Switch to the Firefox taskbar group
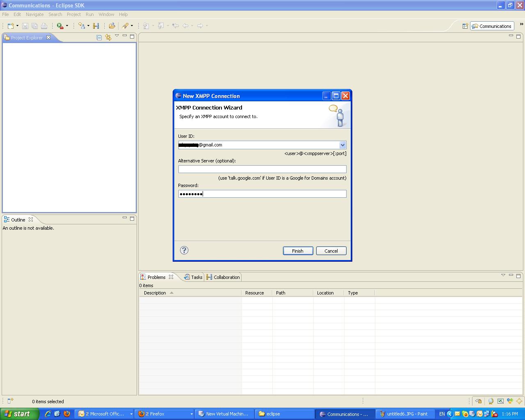 coord(165,414)
